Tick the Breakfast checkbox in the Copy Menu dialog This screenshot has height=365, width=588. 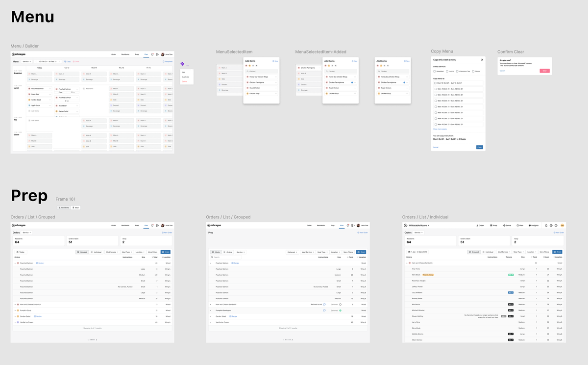(x=435, y=71)
